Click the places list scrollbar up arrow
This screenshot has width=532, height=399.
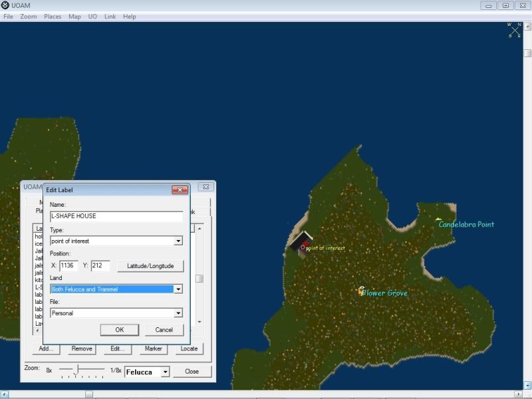point(199,229)
